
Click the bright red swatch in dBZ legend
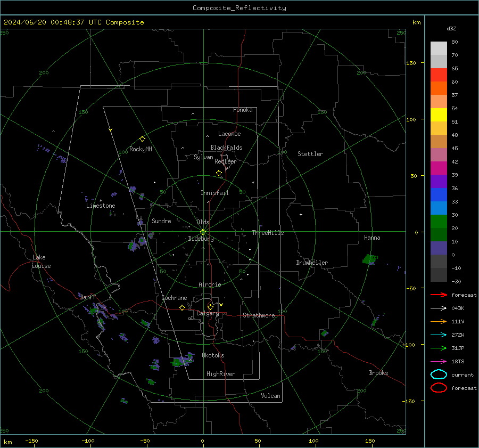click(439, 75)
